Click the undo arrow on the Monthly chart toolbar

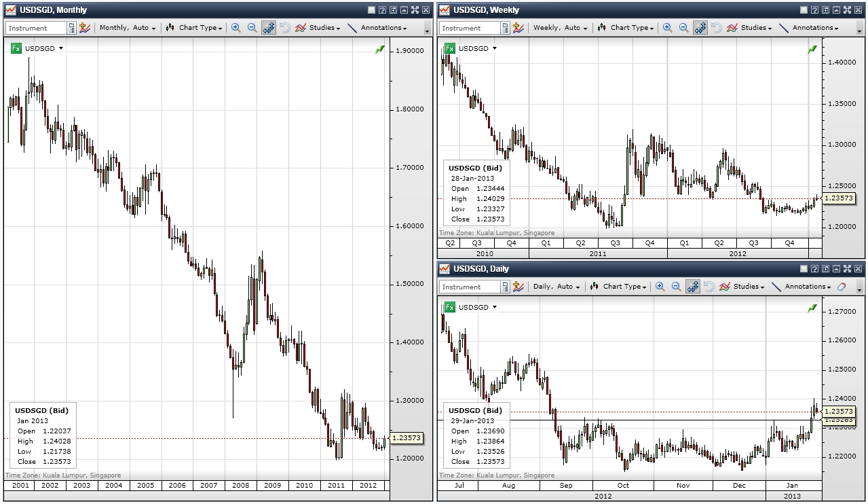286,28
